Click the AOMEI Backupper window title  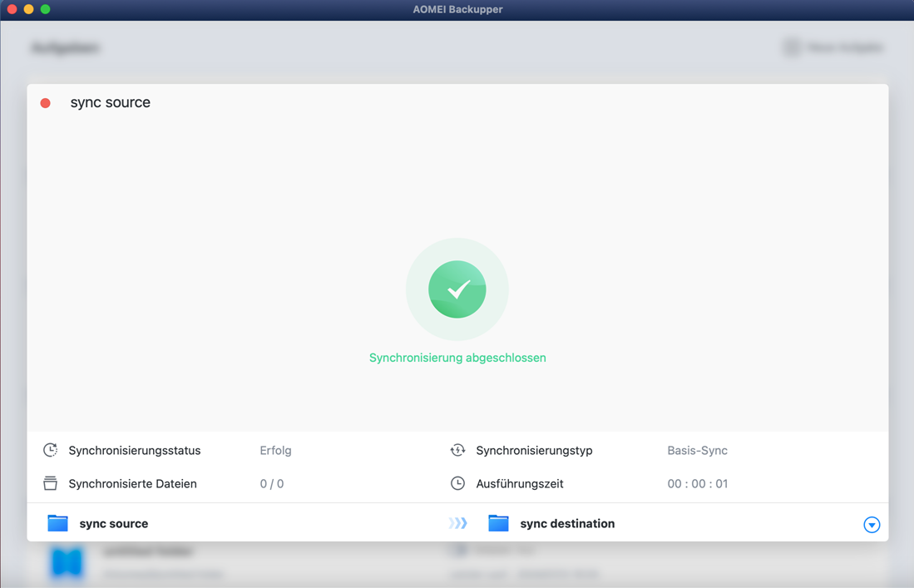457,9
